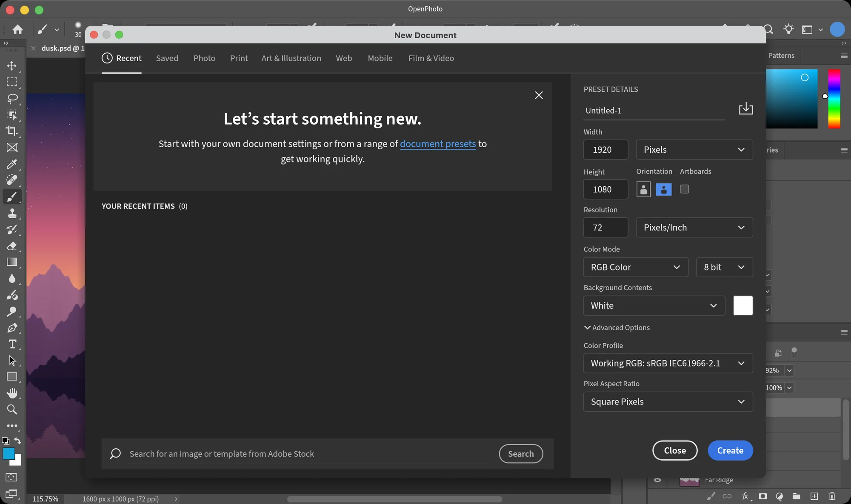Image resolution: width=851 pixels, height=504 pixels.
Task: Select the Rectangular Marquee tool
Action: pos(12,82)
